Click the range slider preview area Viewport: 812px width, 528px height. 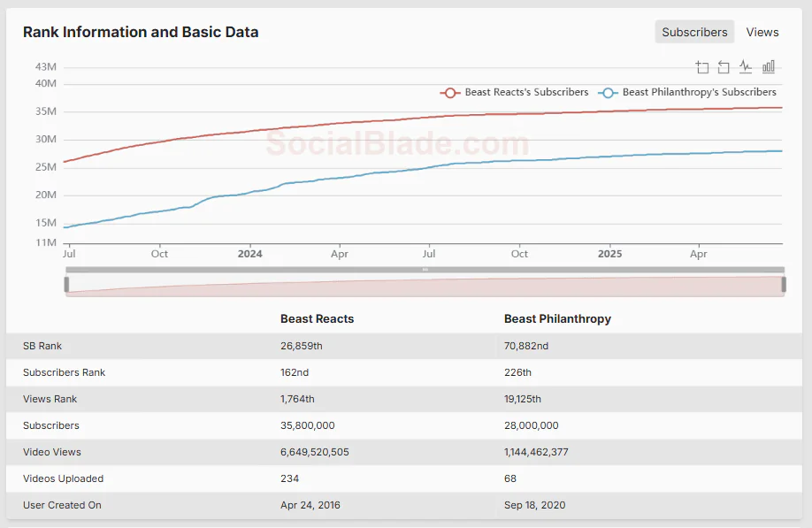[425, 287]
